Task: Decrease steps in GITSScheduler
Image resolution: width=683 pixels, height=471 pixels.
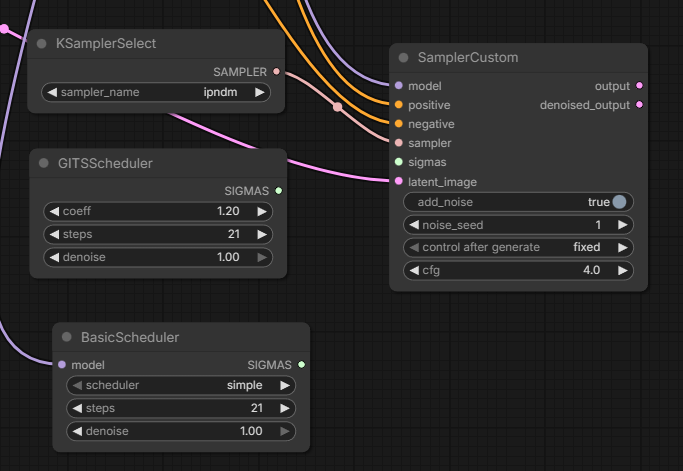Action: pos(54,234)
